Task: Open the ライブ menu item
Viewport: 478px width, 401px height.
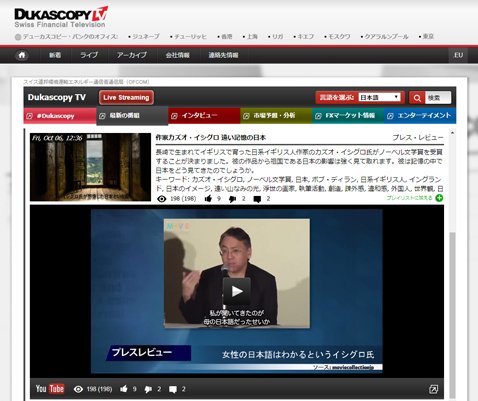Action: (89, 55)
